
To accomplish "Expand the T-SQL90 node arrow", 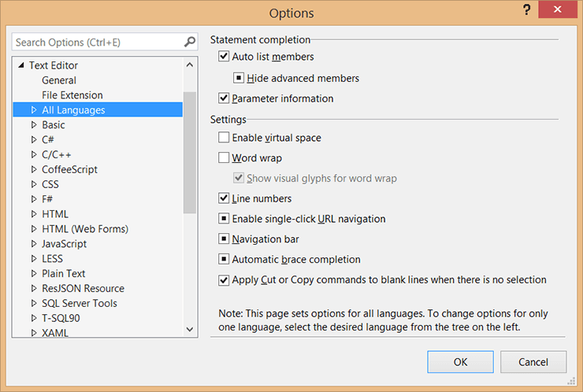I will (x=34, y=318).
